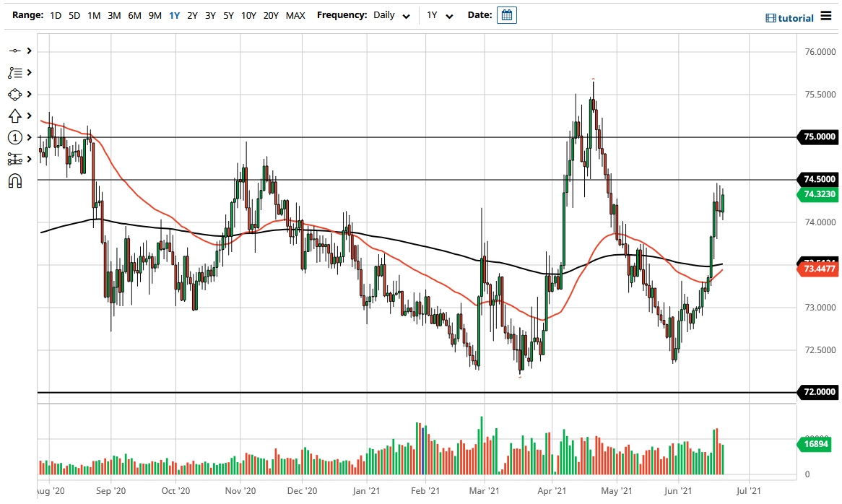Viewport: 842px width, 504px height.
Task: Select the 1M range option
Action: [x=93, y=15]
